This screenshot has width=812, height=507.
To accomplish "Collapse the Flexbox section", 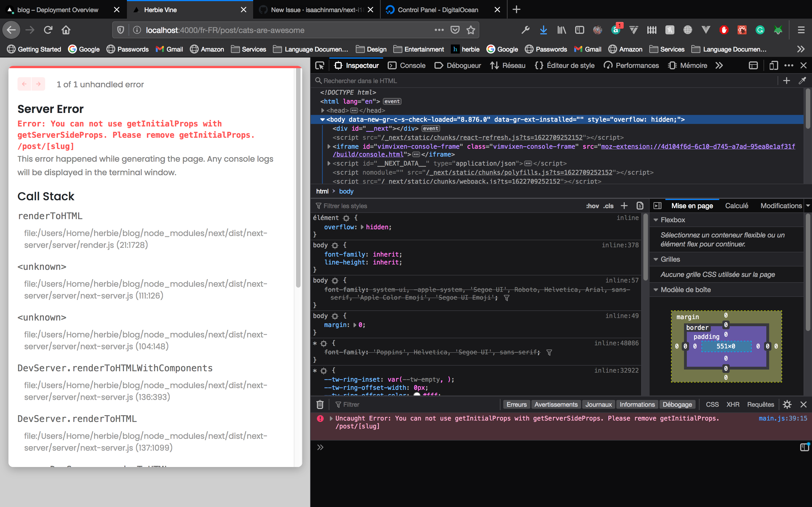I will [656, 220].
